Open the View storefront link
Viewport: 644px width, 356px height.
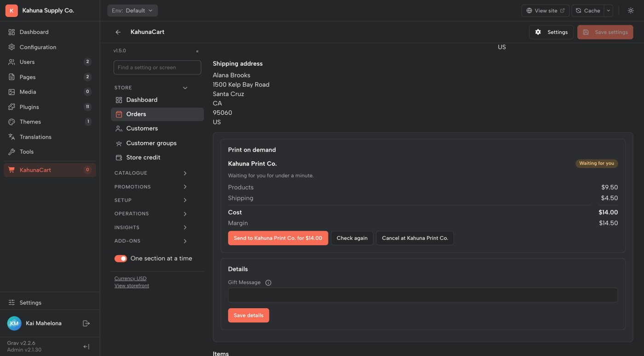point(132,286)
